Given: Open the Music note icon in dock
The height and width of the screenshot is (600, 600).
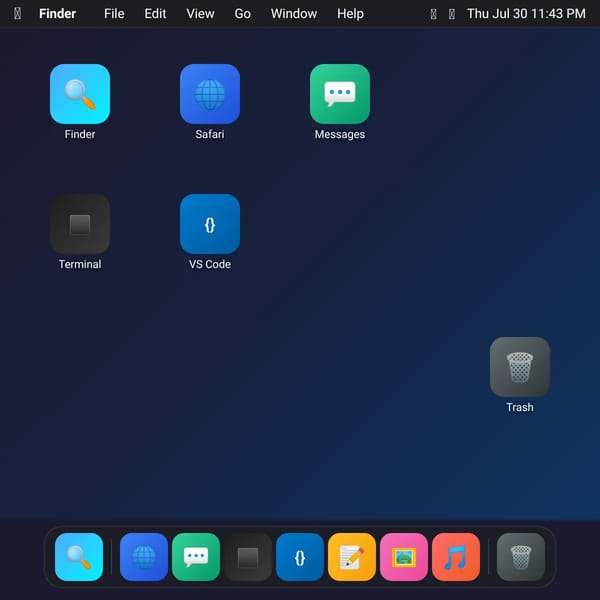Looking at the screenshot, I should pos(456,557).
